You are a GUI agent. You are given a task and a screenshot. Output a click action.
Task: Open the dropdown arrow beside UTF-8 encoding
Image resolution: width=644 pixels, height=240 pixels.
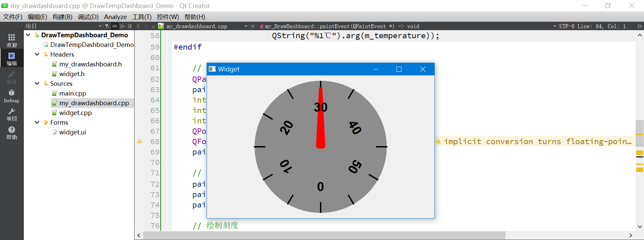click(x=555, y=26)
